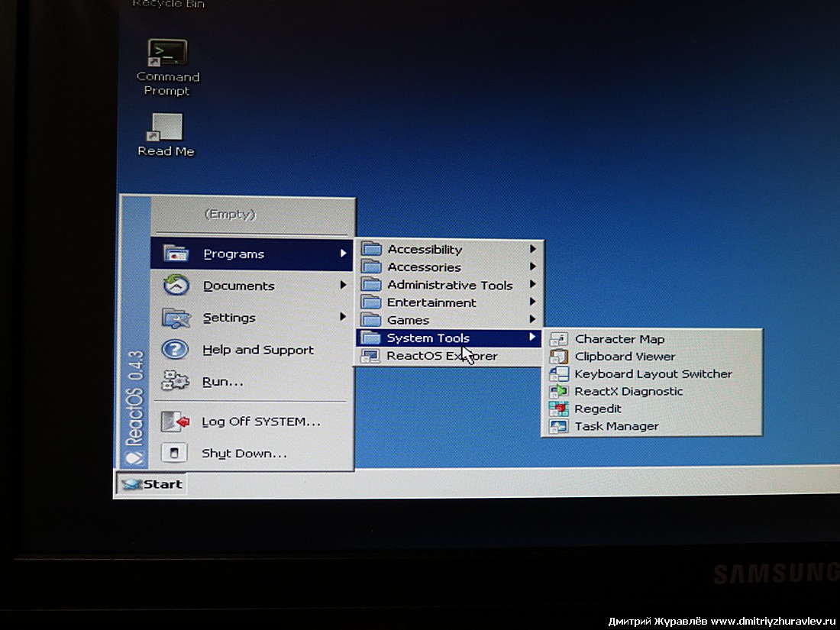
Task: Launch Task Manager text entry
Action: coord(616,426)
